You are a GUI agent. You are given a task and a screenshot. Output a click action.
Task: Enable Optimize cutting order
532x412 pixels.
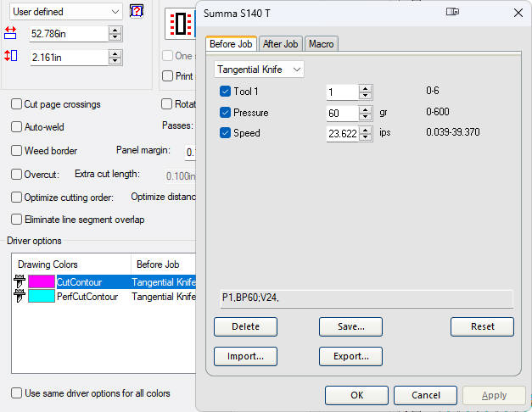click(16, 197)
